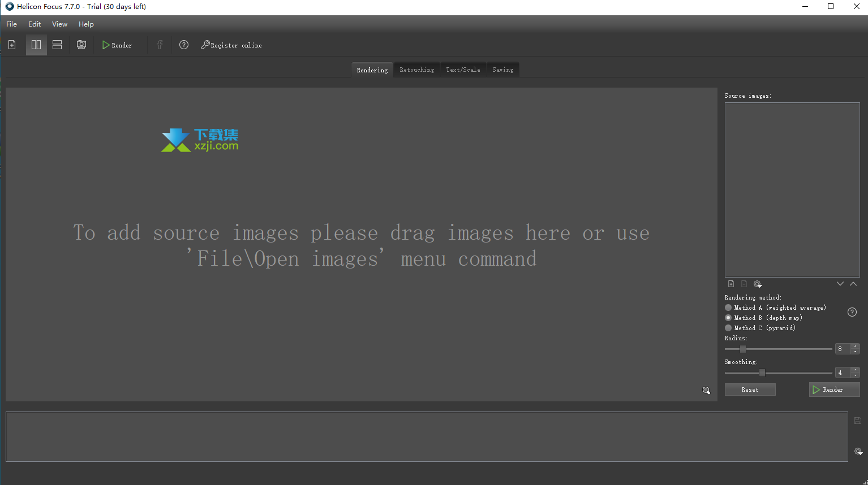Click the Smoothing slider handle
This screenshot has width=868, height=485.
pyautogui.click(x=762, y=373)
